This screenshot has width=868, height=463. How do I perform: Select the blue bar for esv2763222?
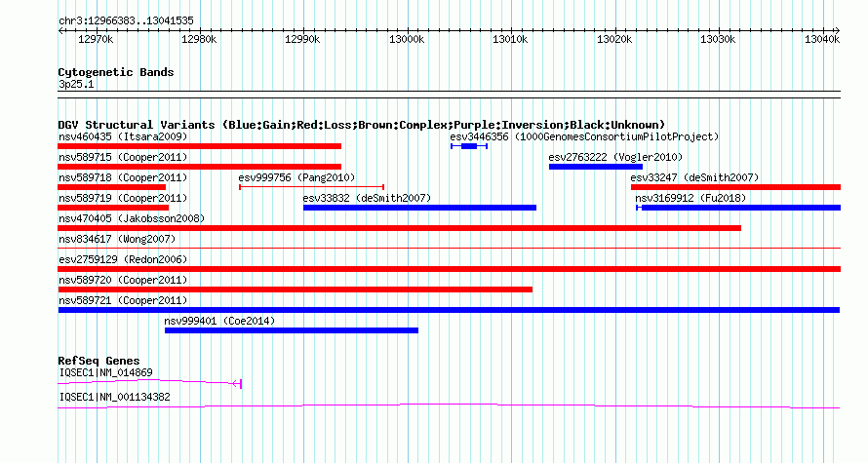596,167
